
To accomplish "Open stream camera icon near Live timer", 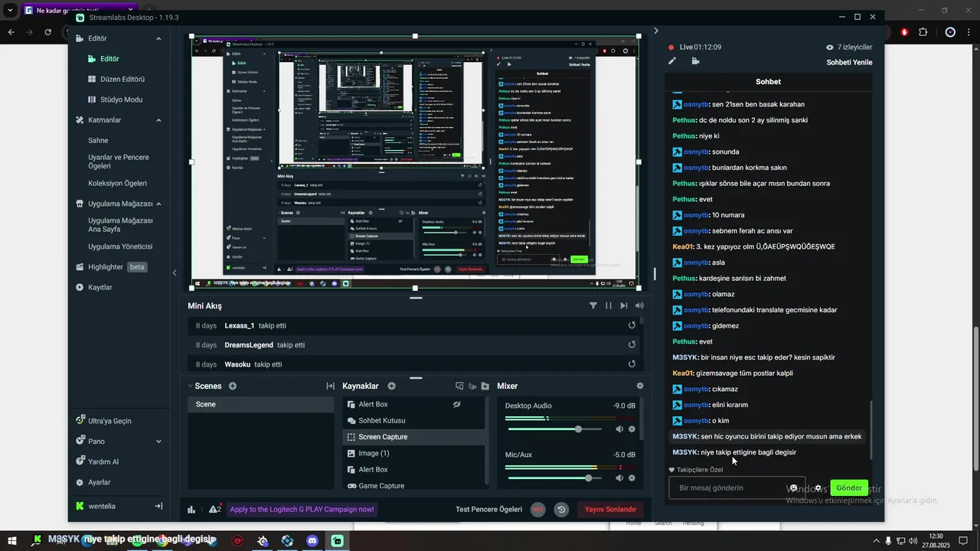I will point(695,61).
